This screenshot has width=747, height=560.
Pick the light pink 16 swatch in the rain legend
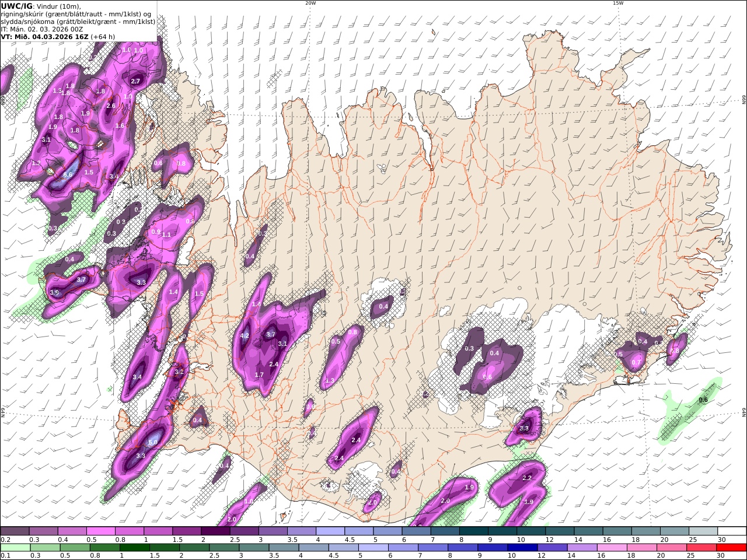coord(611,548)
